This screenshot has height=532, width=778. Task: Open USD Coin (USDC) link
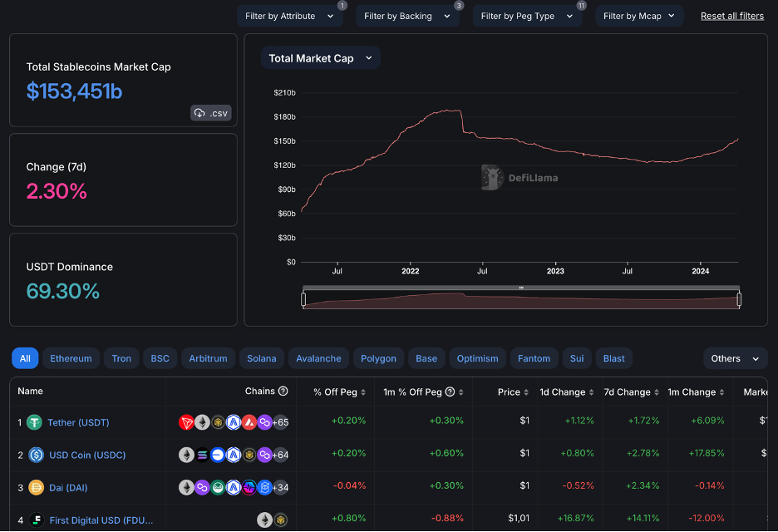87,455
